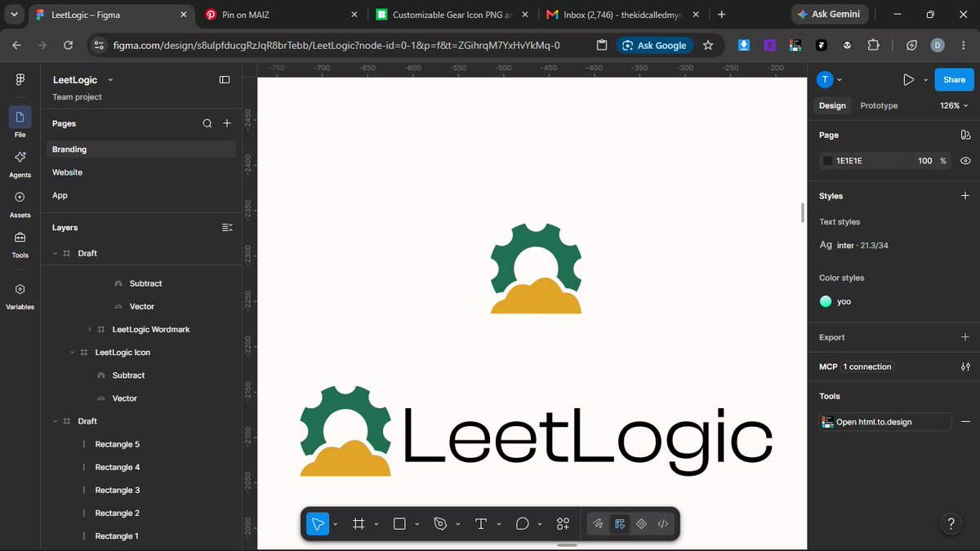Open the File sidebar panel
This screenshot has width=980, height=551.
click(20, 122)
